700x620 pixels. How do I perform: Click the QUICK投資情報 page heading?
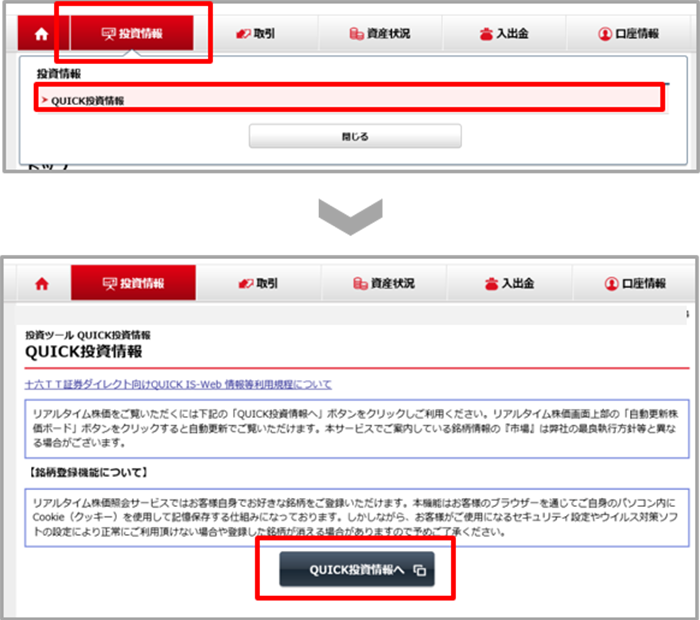click(x=83, y=352)
